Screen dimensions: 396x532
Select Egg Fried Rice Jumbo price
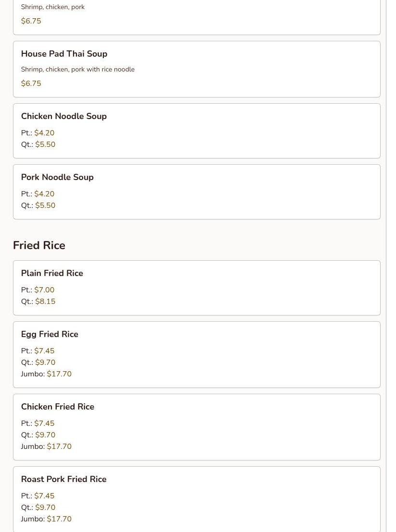click(x=59, y=374)
